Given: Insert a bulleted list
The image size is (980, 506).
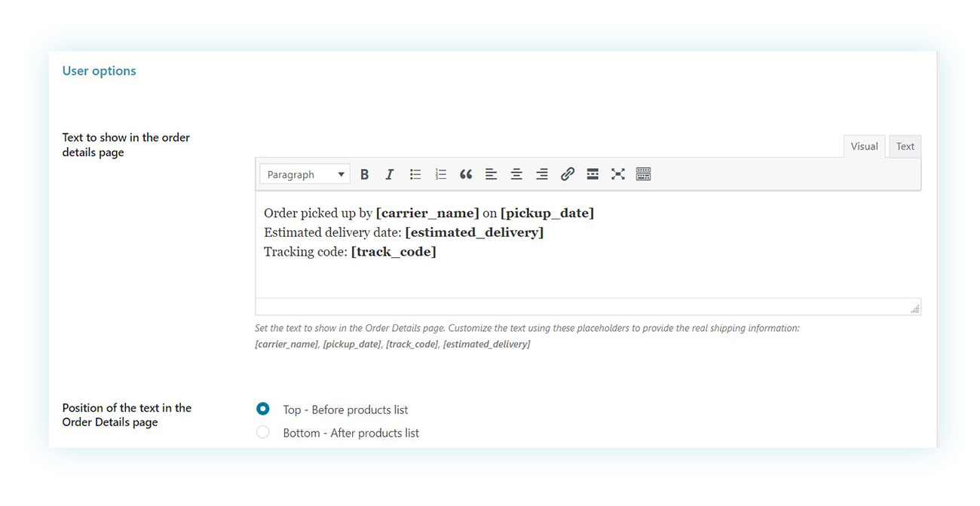Looking at the screenshot, I should point(415,174).
